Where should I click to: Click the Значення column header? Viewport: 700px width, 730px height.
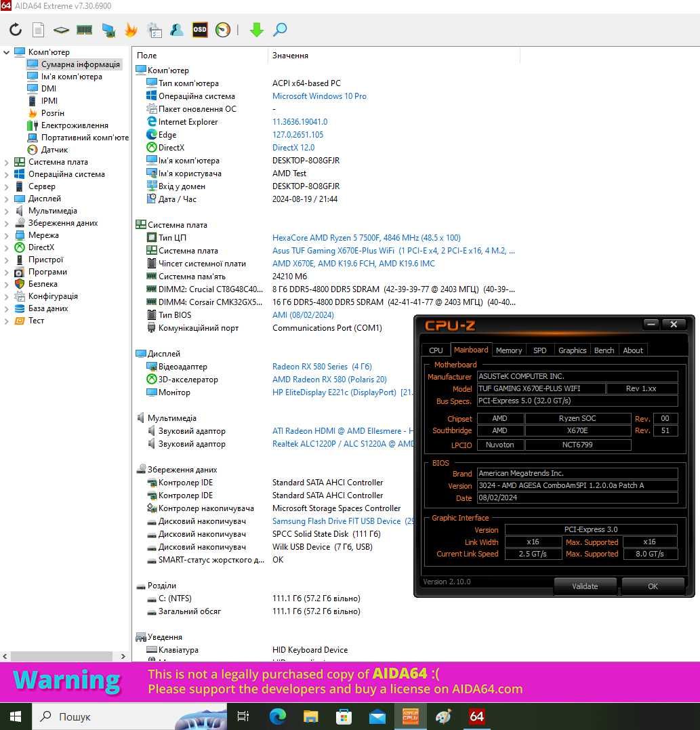(x=394, y=56)
